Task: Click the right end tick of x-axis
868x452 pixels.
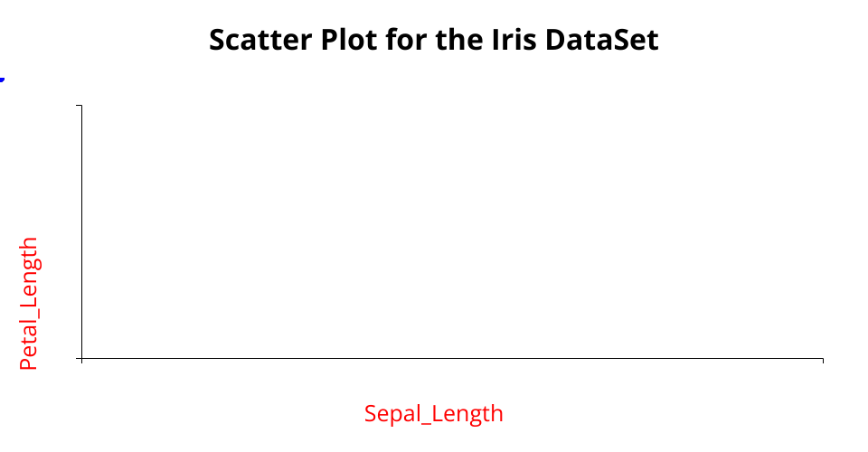Action: pyautogui.click(x=823, y=361)
